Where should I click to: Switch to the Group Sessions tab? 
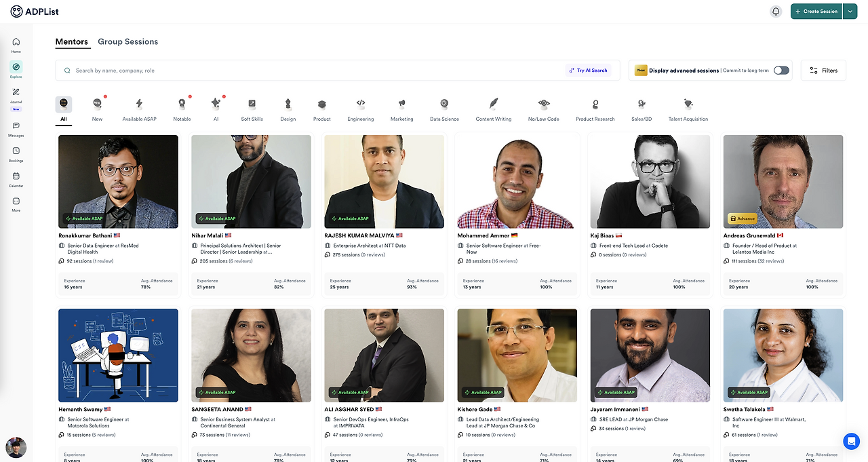coord(128,41)
